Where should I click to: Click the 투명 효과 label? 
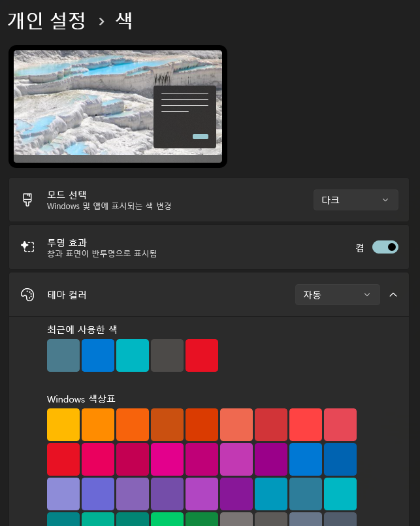coord(67,242)
